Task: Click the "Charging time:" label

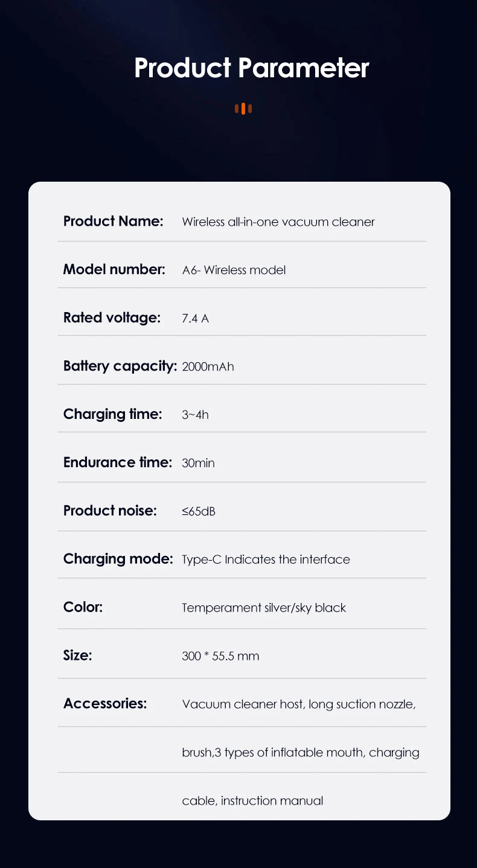Action: tap(112, 414)
